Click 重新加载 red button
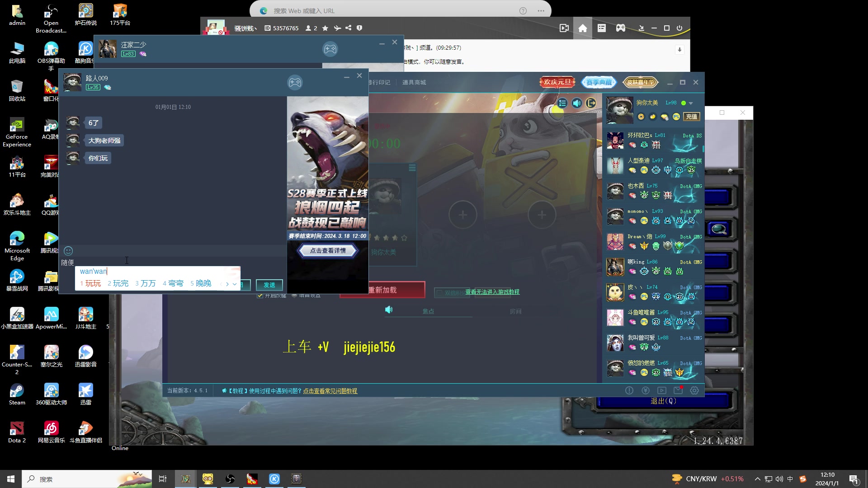This screenshot has height=488, width=868. coord(382,290)
